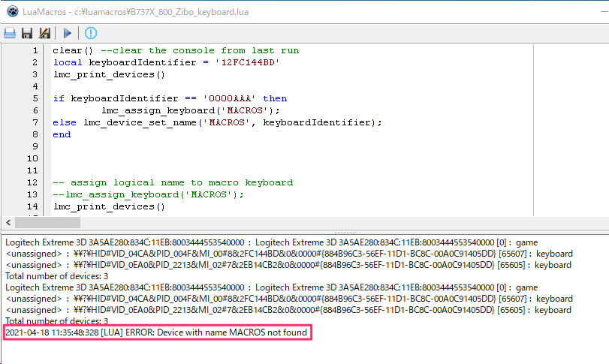This screenshot has height=364, width=609.
Task: Click the first 'Total number of devices: 3' line
Action: pos(56,276)
